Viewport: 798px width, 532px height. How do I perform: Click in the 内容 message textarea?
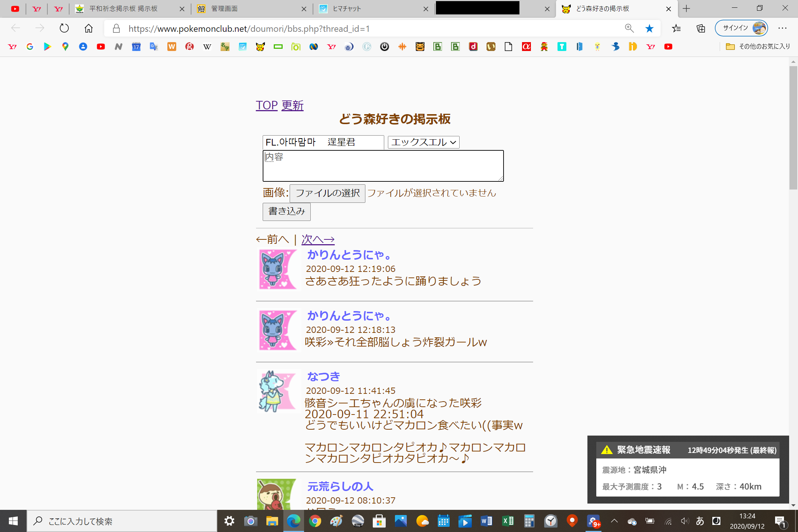point(383,166)
